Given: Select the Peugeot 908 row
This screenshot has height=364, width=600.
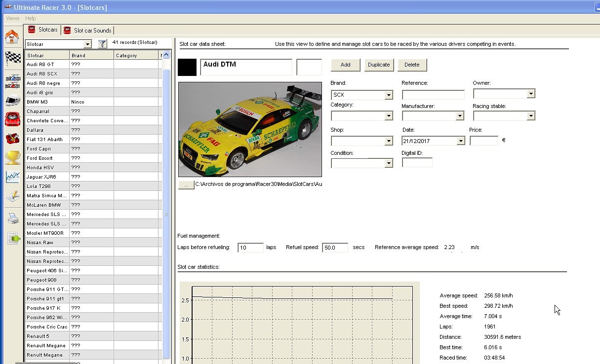Looking at the screenshot, I should click(x=93, y=280).
